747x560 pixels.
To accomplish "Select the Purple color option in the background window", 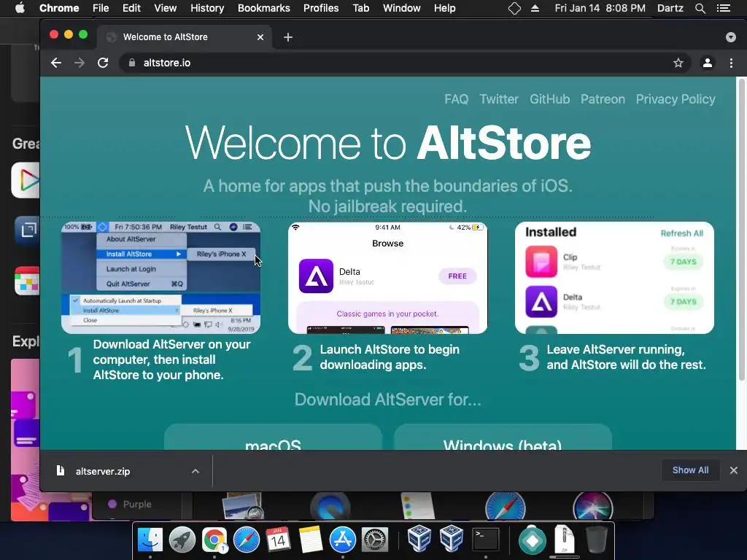I will tap(130, 504).
